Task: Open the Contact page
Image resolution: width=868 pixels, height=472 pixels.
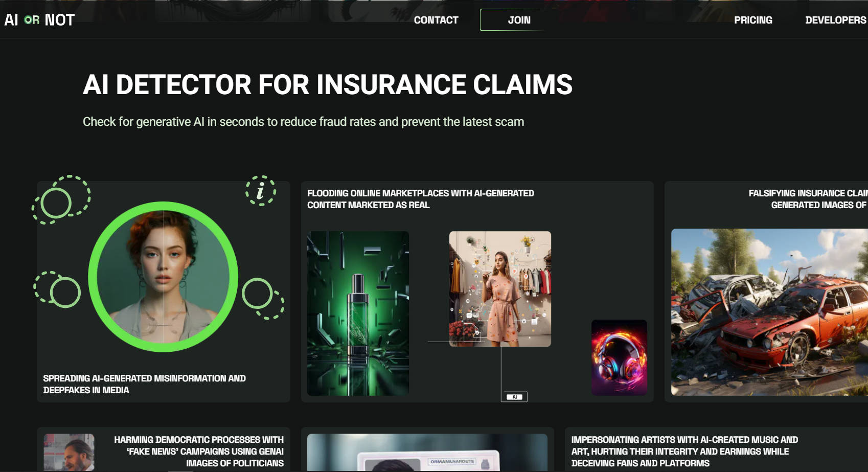Action: point(436,20)
